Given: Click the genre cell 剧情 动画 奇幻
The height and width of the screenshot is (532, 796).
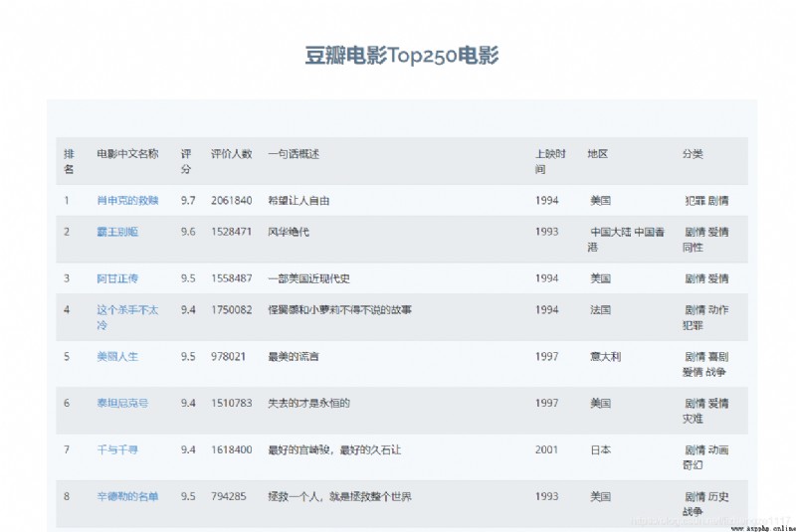Looking at the screenshot, I should [705, 457].
